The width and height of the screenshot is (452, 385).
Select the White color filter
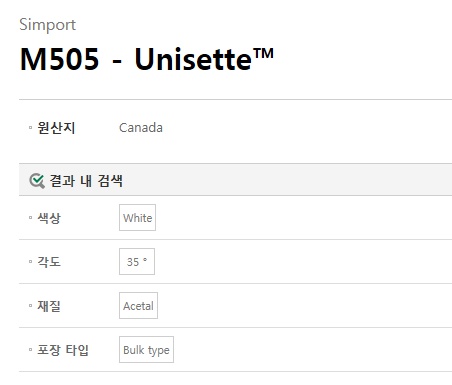click(x=137, y=217)
